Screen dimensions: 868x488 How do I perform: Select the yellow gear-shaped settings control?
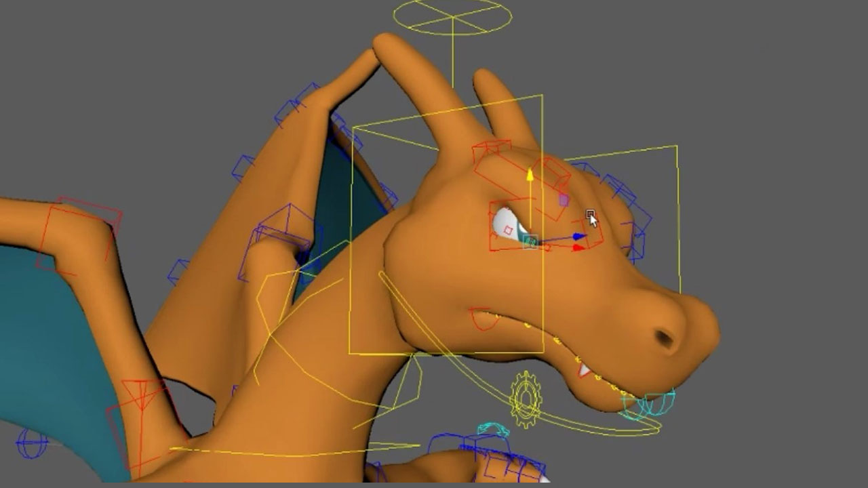point(524,399)
